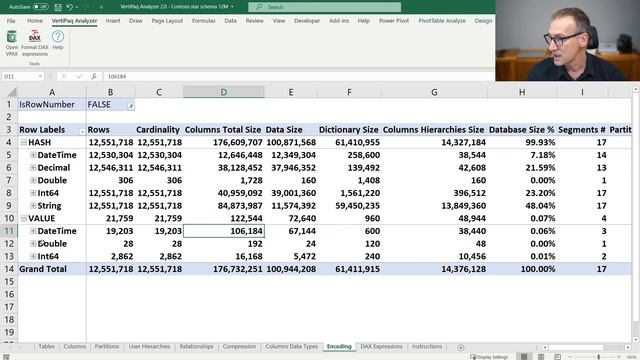This screenshot has height=360, width=640.
Task: Open the File menu
Action: coord(11,20)
